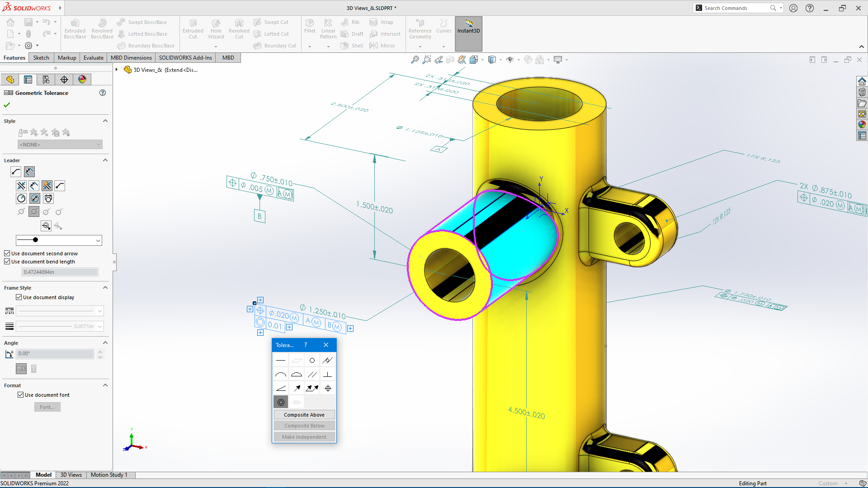The image size is (868, 488).
Task: Open the Motion Study 1 tab
Action: pos(109,475)
